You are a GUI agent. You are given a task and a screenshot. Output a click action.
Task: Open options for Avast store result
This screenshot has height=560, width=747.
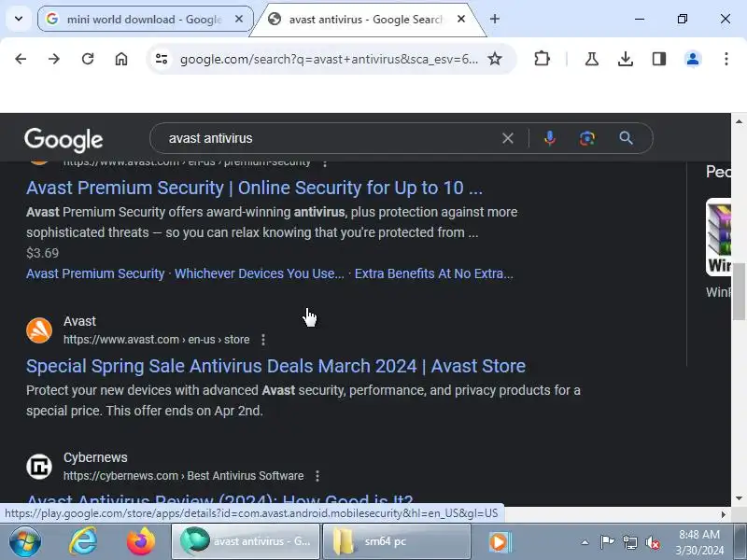263,340
